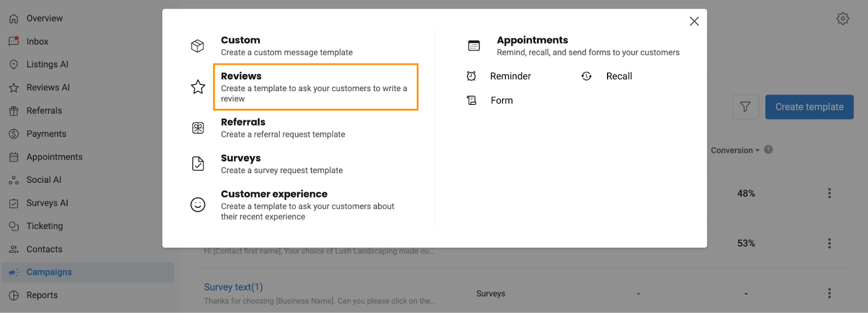Click the Reviews star icon in dialog

click(198, 87)
